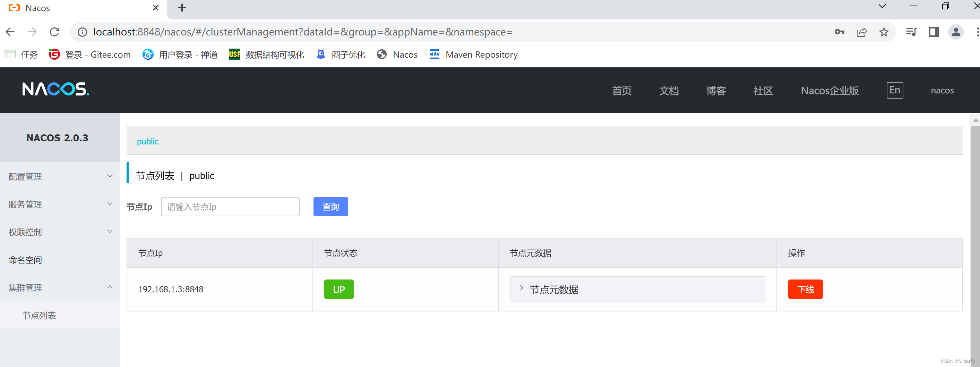Collapse the 集群管理 sidebar menu
980x367 pixels.
click(x=60, y=288)
